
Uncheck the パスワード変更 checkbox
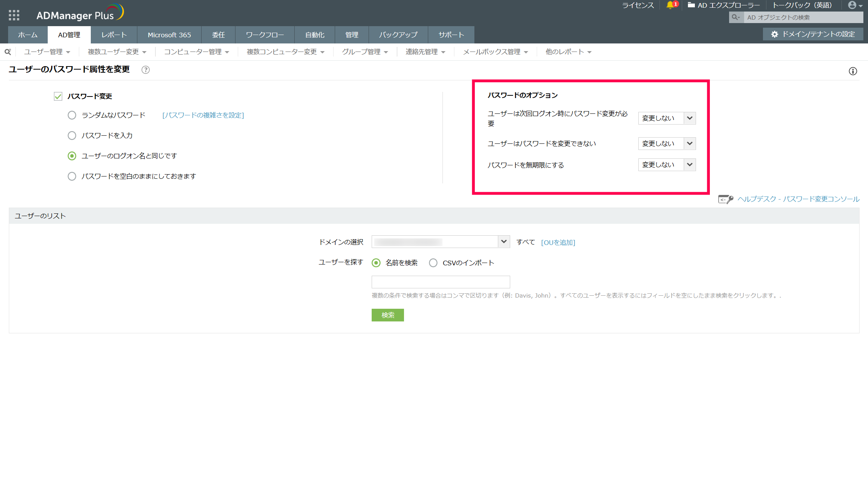click(x=58, y=96)
